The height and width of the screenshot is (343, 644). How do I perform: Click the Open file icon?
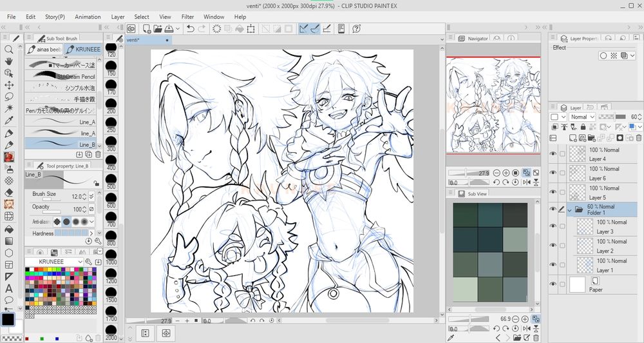158,28
